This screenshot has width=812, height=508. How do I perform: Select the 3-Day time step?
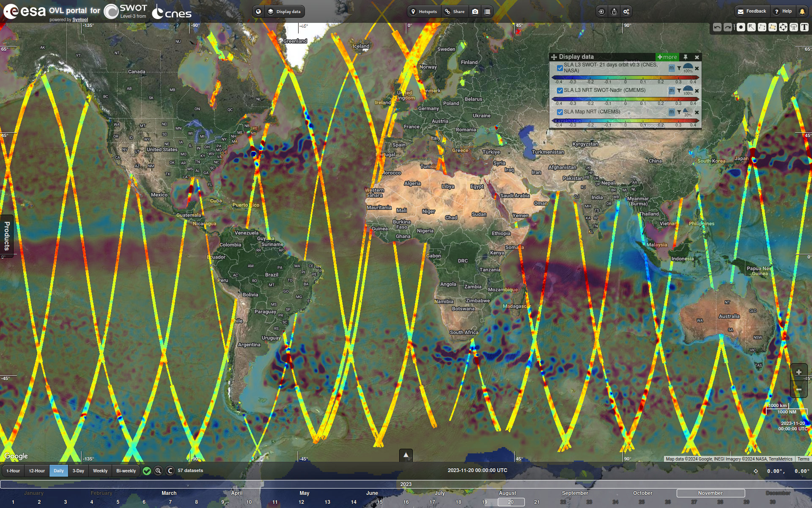point(78,471)
